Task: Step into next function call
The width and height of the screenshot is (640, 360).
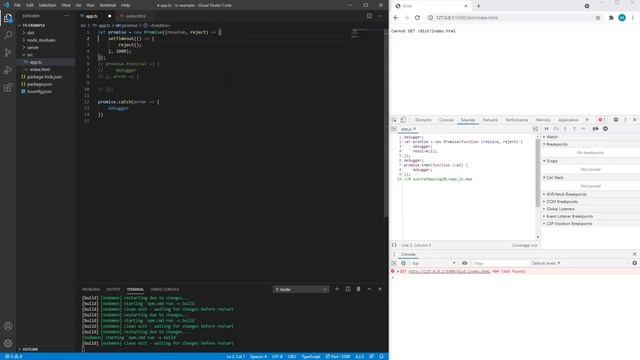Action: click(565, 129)
